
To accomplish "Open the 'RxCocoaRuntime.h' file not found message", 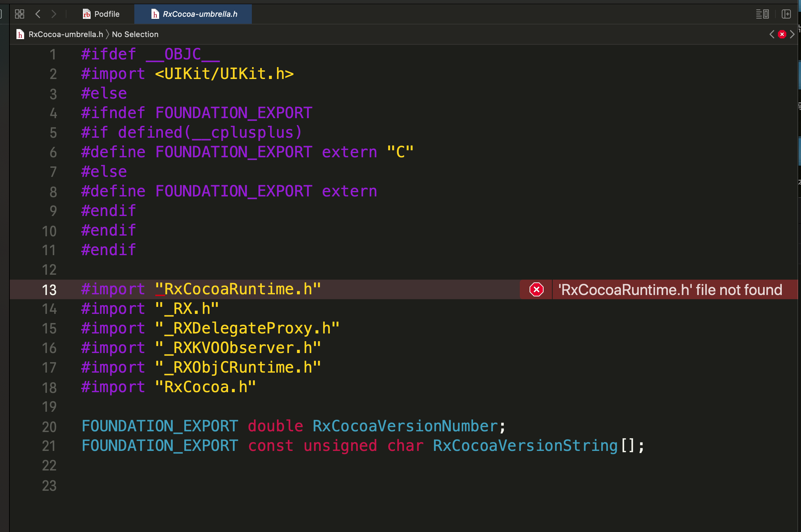I will [x=670, y=290].
